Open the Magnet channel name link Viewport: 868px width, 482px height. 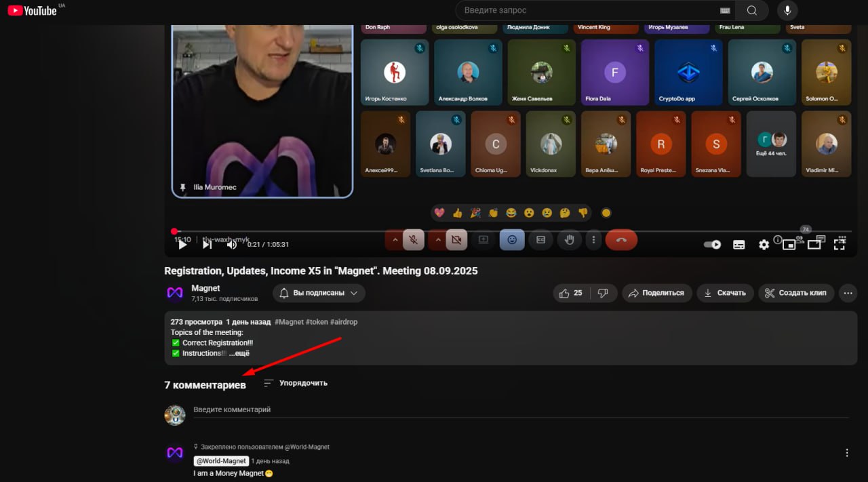point(205,288)
